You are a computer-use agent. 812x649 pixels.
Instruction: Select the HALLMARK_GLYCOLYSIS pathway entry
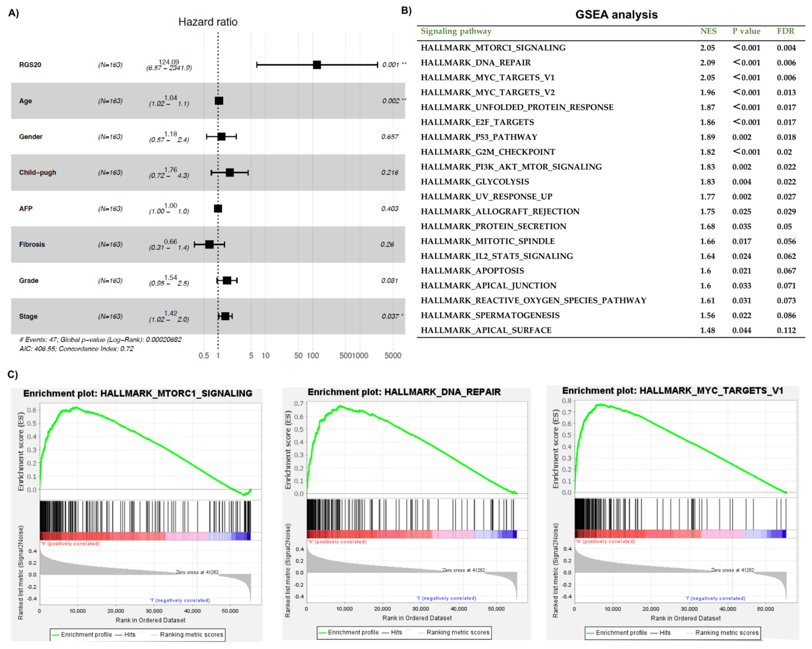(x=475, y=182)
